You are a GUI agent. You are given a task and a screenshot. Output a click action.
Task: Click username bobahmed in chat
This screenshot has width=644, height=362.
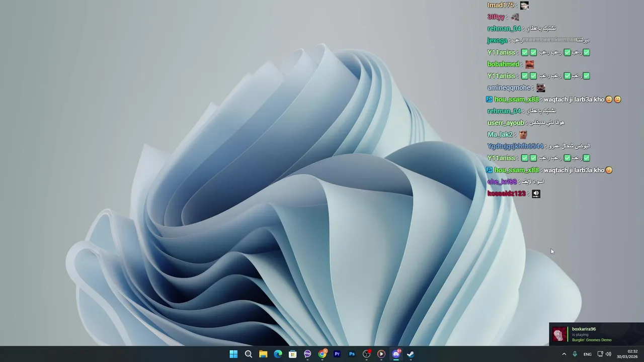(x=503, y=64)
